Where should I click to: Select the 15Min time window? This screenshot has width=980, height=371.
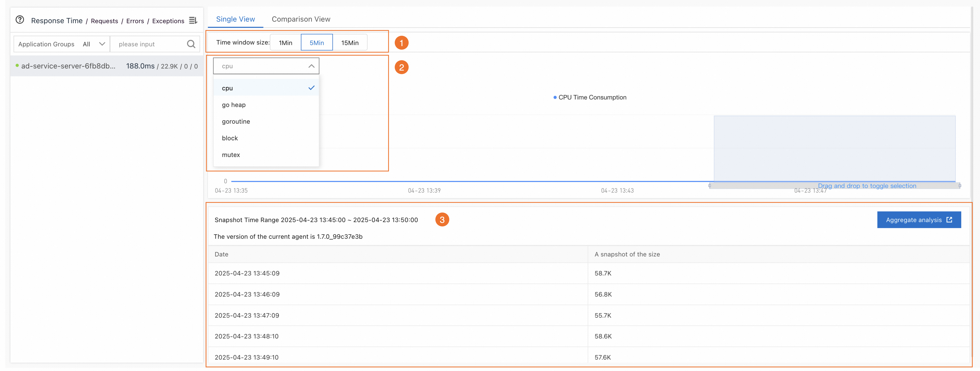(350, 43)
